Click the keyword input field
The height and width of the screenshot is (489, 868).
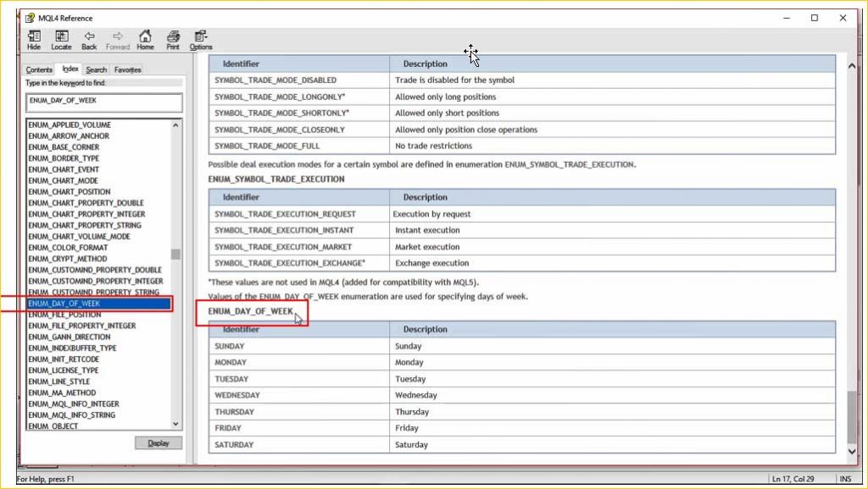104,103
